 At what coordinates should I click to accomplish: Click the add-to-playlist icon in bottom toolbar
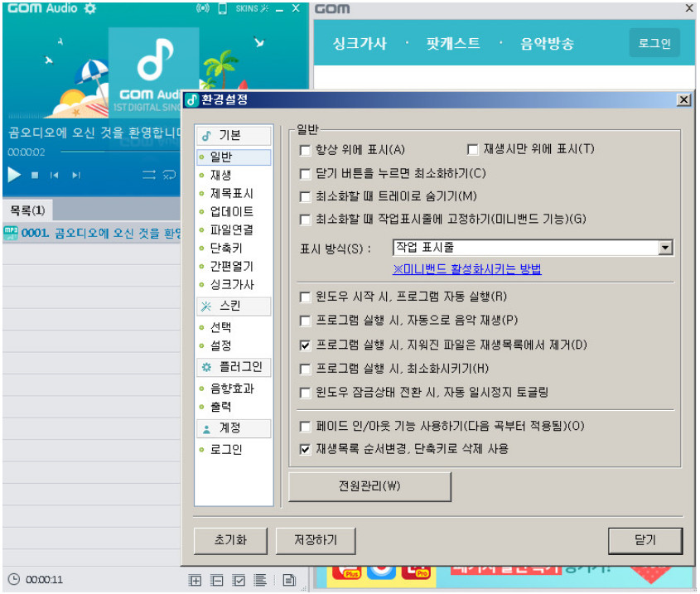pos(195,580)
